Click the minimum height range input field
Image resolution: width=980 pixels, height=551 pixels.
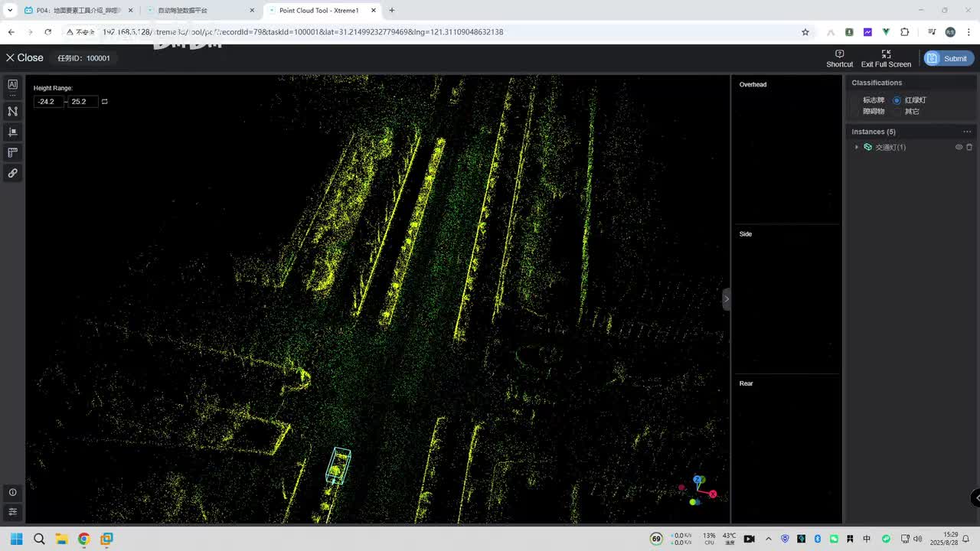point(48,102)
